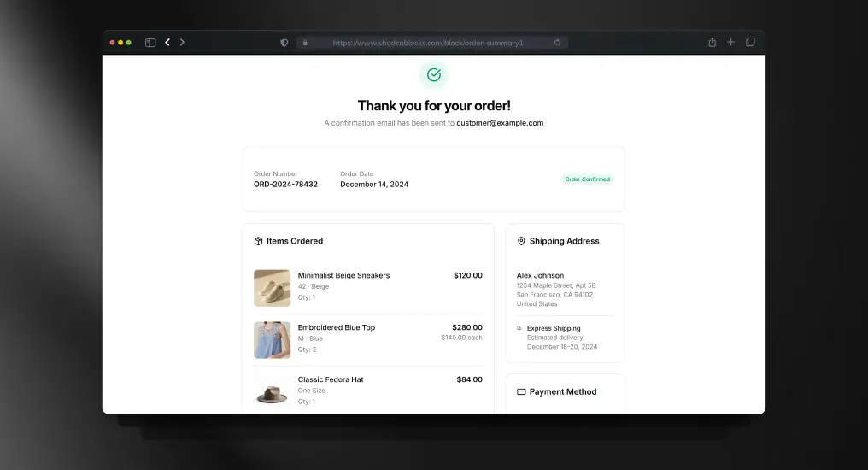Click the United States country line
The width and height of the screenshot is (868, 470).
[537, 304]
